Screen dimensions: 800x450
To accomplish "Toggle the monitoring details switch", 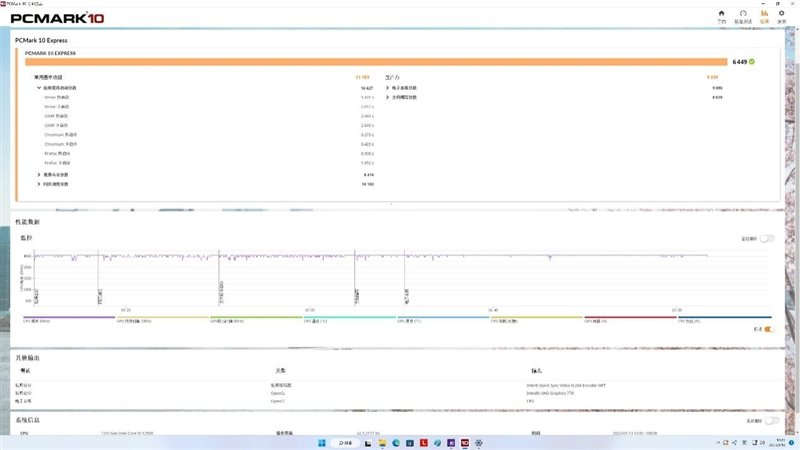I will pyautogui.click(x=767, y=238).
